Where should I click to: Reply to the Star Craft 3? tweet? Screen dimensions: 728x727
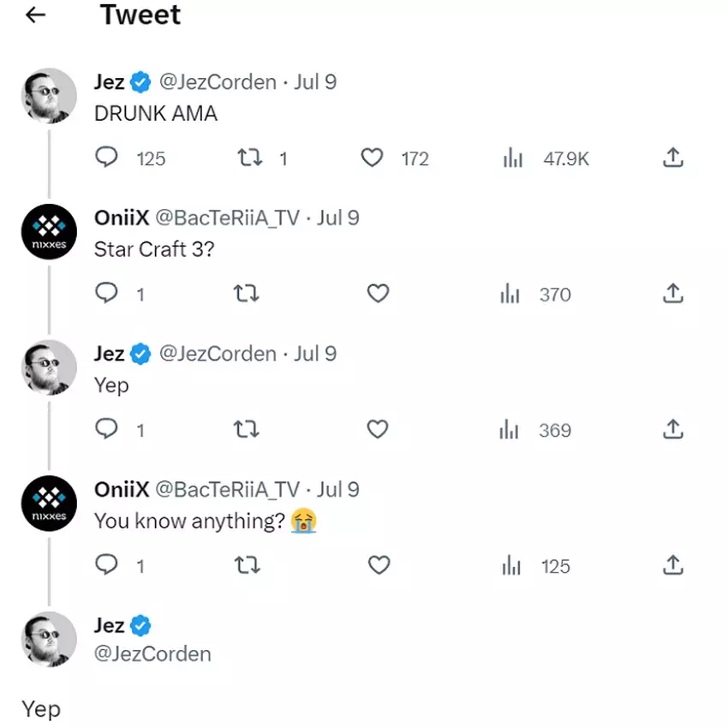[x=106, y=294]
